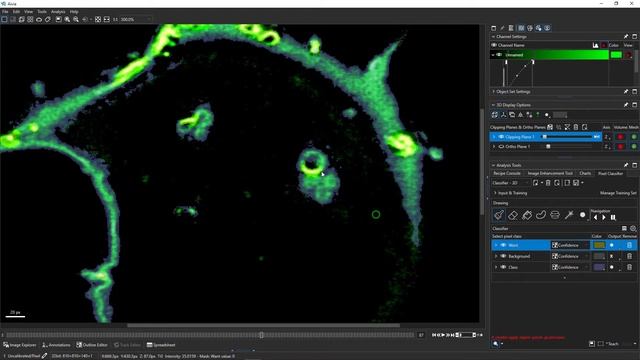Screen dimensions: 640x360
Task: Click the pencil icon in top-right panel toolbar
Action: [x=502, y=28]
